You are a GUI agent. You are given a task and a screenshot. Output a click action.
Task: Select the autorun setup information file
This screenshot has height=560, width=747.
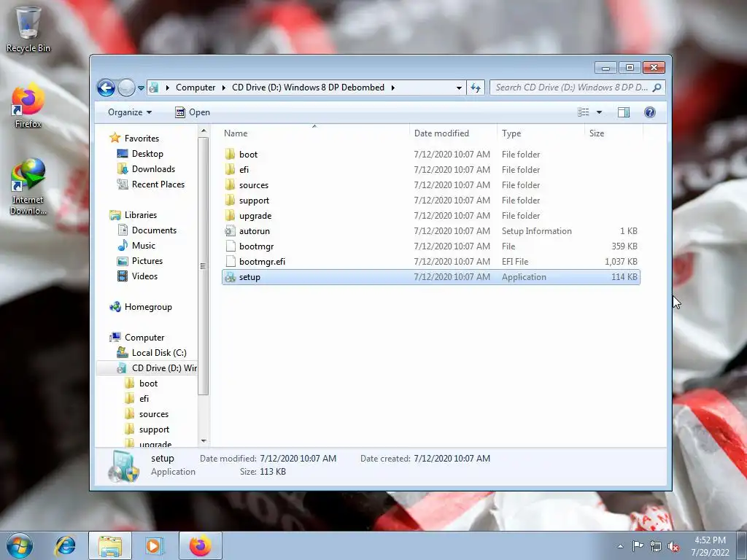coord(430,231)
